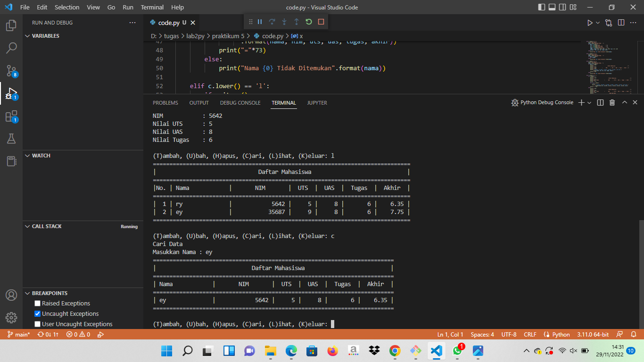Screen dimensions: 644x362
Task: Close the code.py editor tab
Action: click(193, 23)
